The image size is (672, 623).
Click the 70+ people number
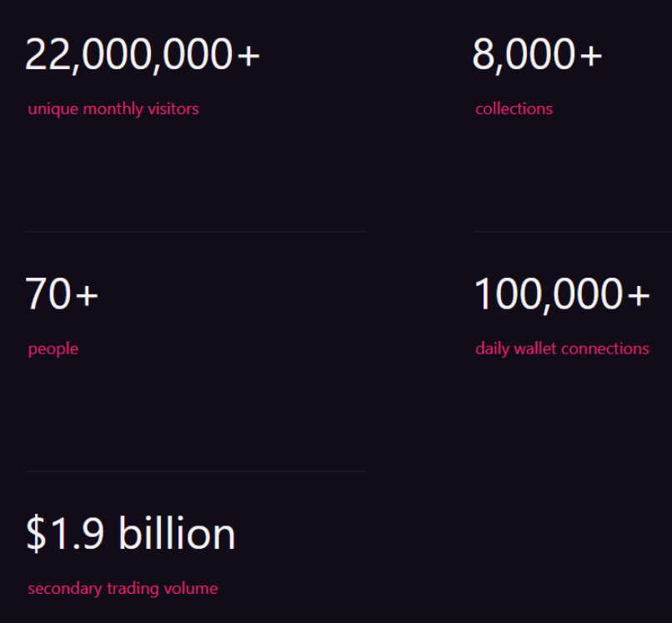62,294
